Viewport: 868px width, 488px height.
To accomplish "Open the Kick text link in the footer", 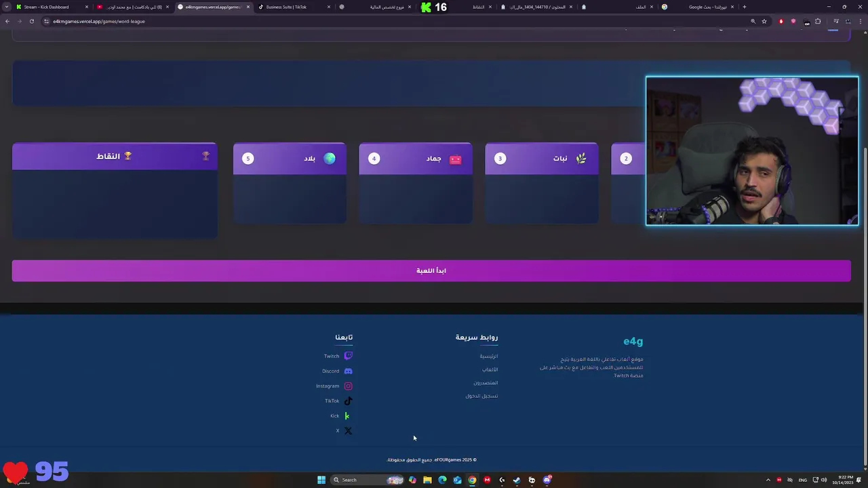I will click(334, 415).
